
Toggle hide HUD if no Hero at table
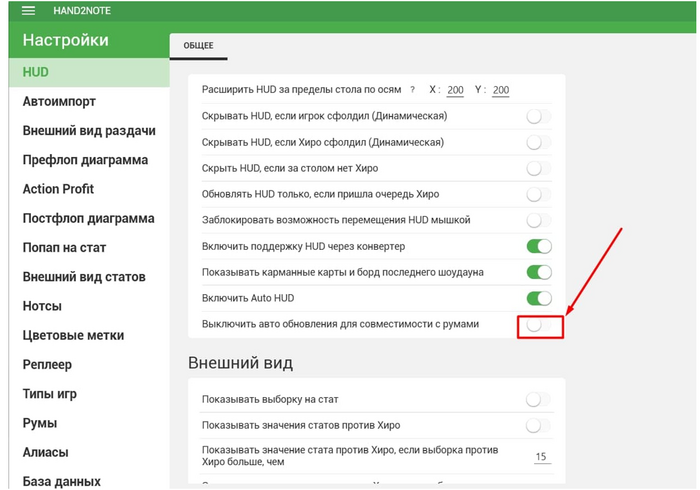tap(539, 168)
